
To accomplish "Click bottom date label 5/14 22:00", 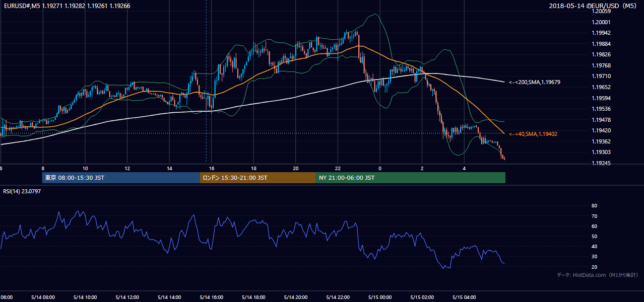I will [x=338, y=297].
